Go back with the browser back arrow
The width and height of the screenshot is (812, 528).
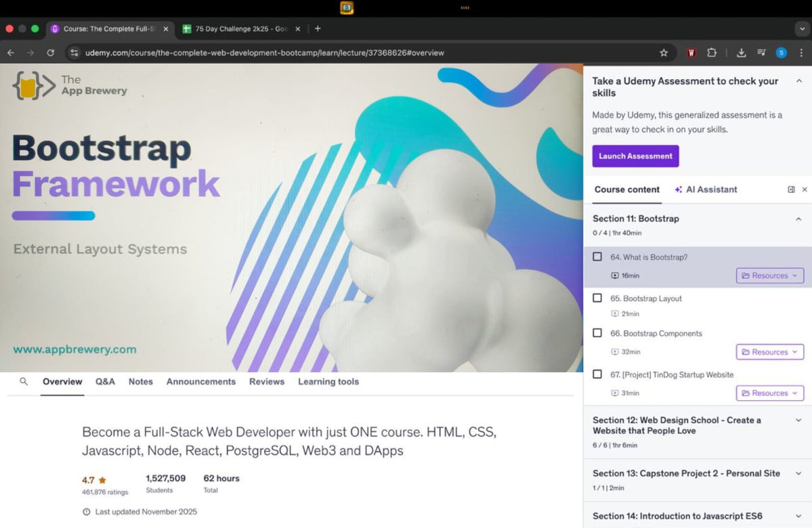click(x=11, y=53)
